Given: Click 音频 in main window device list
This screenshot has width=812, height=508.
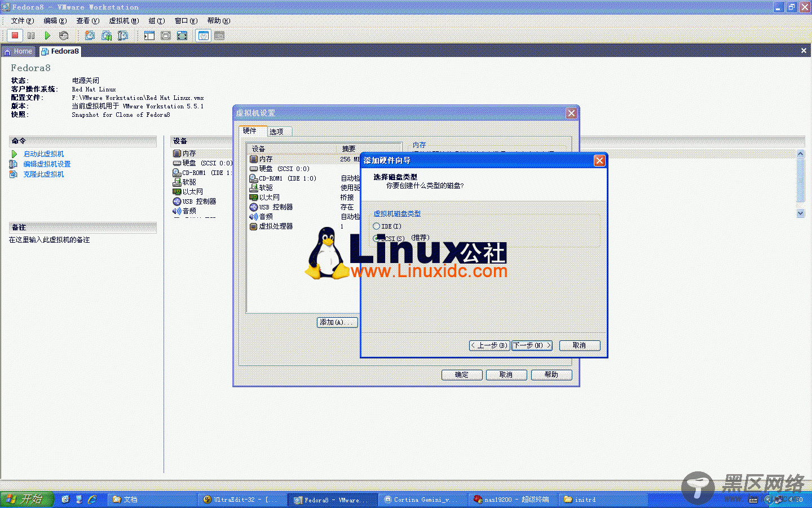Looking at the screenshot, I should pyautogui.click(x=184, y=211).
